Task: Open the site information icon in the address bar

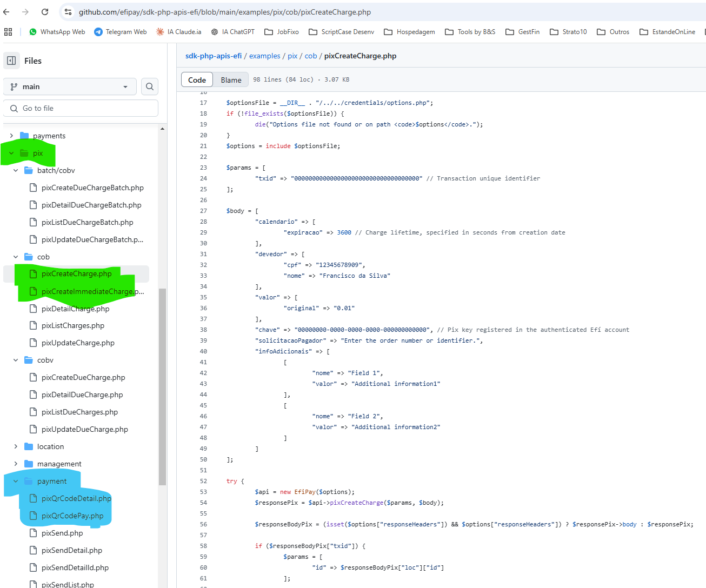Action: pos(68,12)
